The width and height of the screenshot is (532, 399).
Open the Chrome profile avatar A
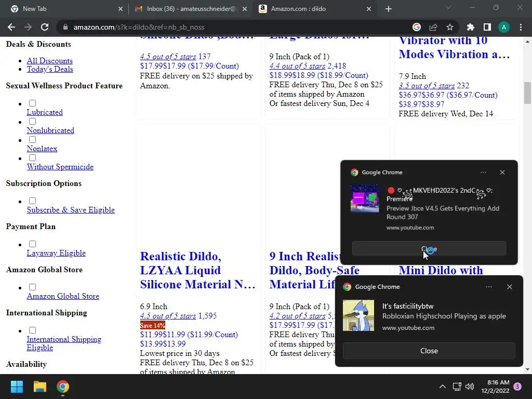click(504, 27)
